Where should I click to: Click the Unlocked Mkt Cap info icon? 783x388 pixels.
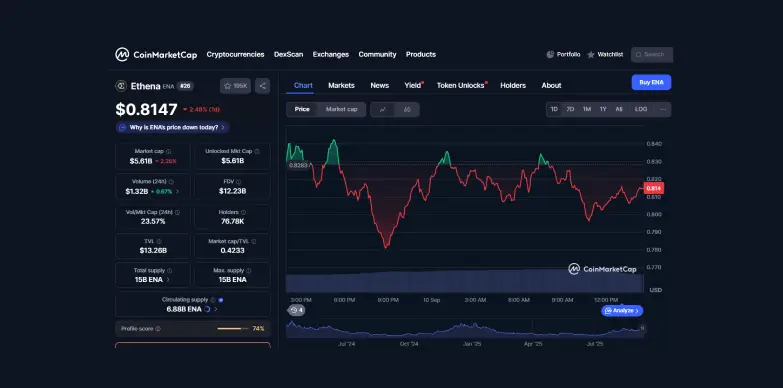257,151
